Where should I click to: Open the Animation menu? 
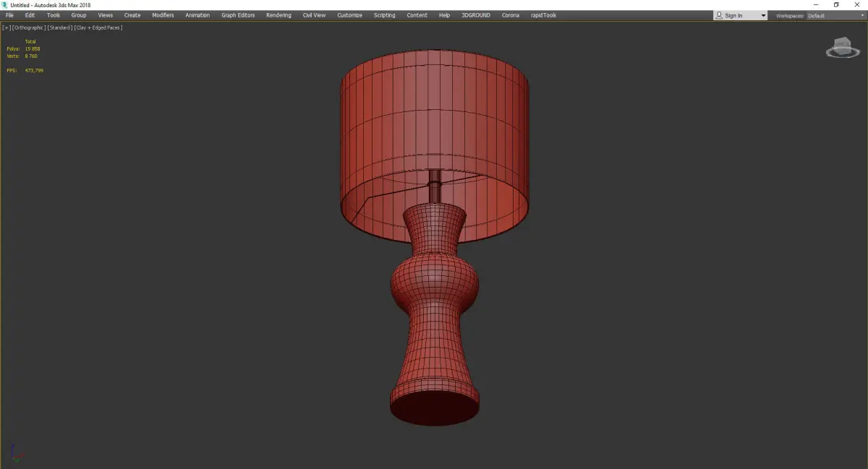coord(197,15)
